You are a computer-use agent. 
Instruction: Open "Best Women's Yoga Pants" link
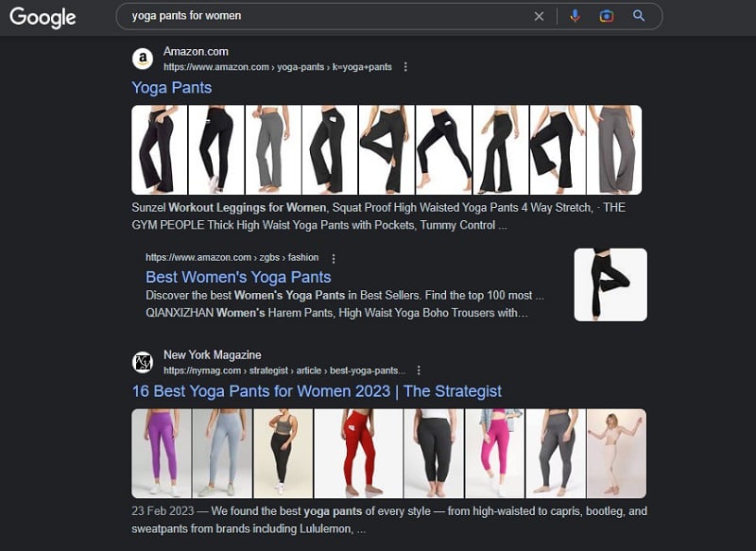point(238,277)
